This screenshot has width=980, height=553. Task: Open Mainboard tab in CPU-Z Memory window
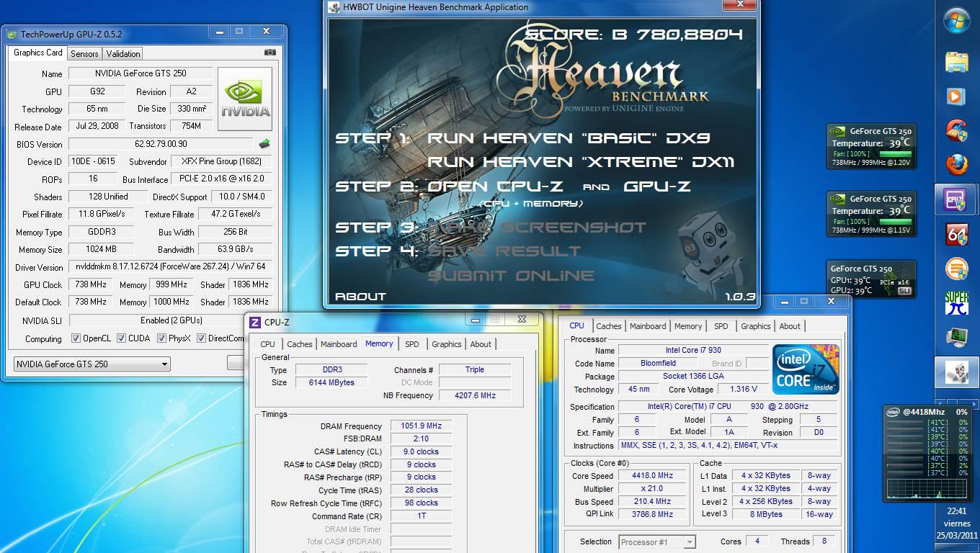[x=339, y=344]
